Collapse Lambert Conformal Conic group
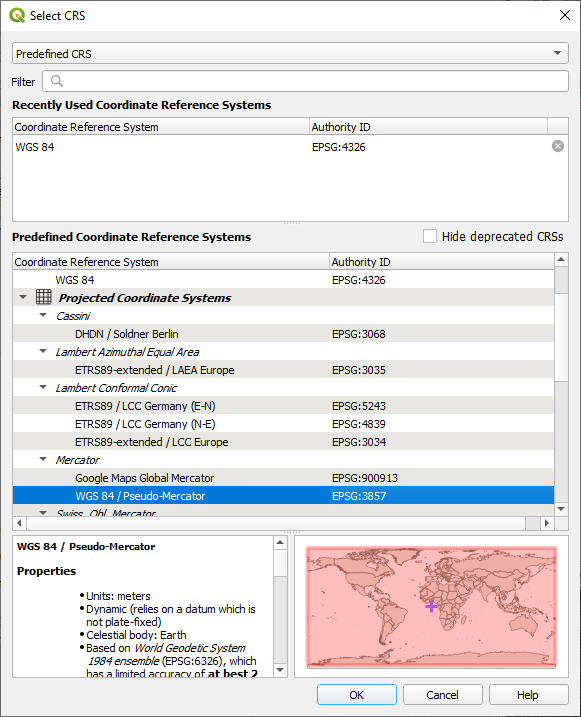 43,387
